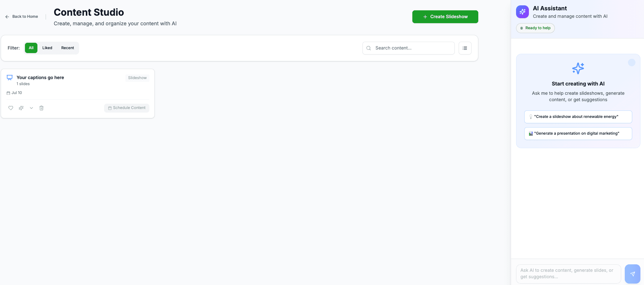
Task: Click the presentation icon on slideshow card
Action: [10, 78]
